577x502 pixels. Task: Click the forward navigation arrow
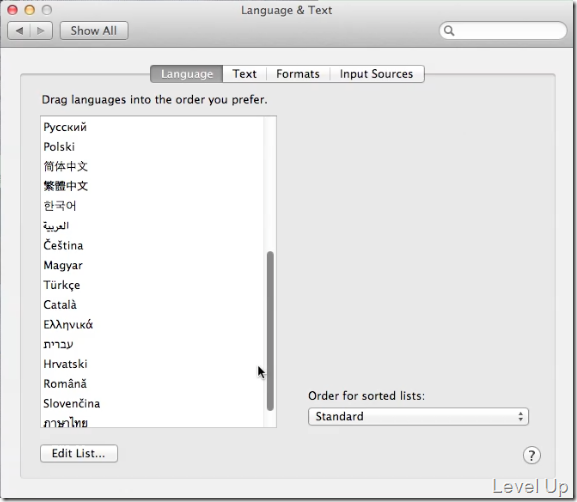41,31
